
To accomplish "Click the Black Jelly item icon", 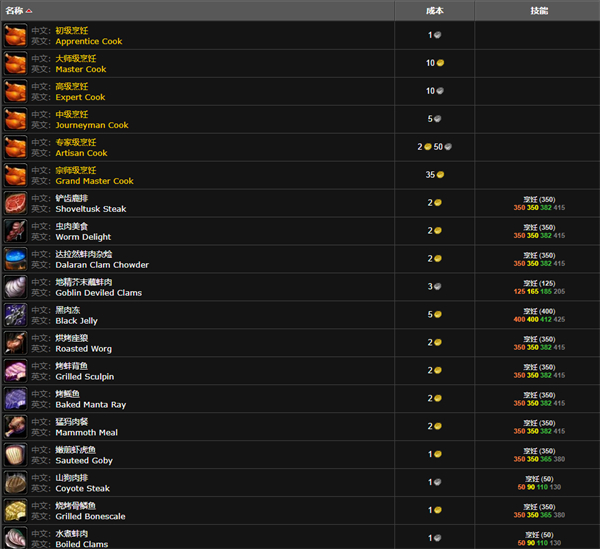I will click(15, 315).
